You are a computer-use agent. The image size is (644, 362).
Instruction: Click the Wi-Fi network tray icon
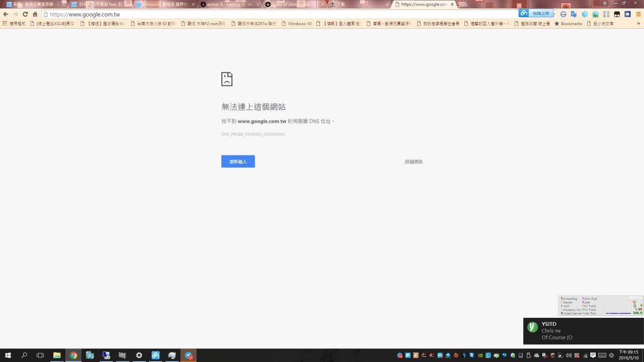[x=585, y=355]
